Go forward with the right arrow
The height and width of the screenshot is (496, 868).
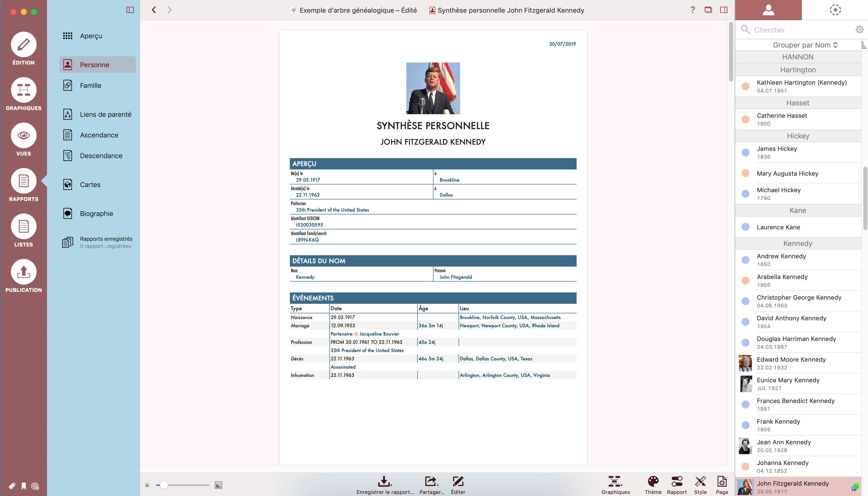tap(170, 10)
